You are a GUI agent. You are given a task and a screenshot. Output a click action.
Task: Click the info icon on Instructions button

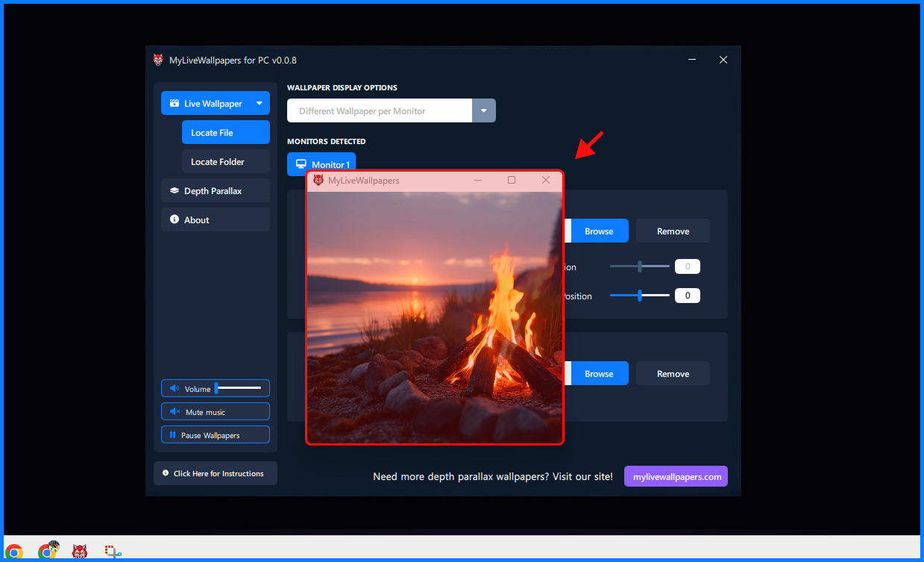(166, 473)
